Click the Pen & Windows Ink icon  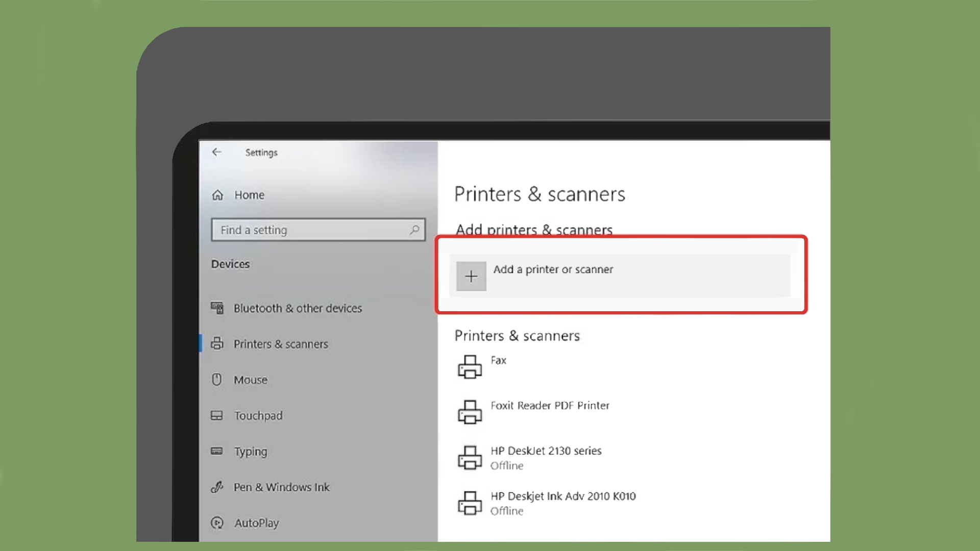[x=217, y=487]
